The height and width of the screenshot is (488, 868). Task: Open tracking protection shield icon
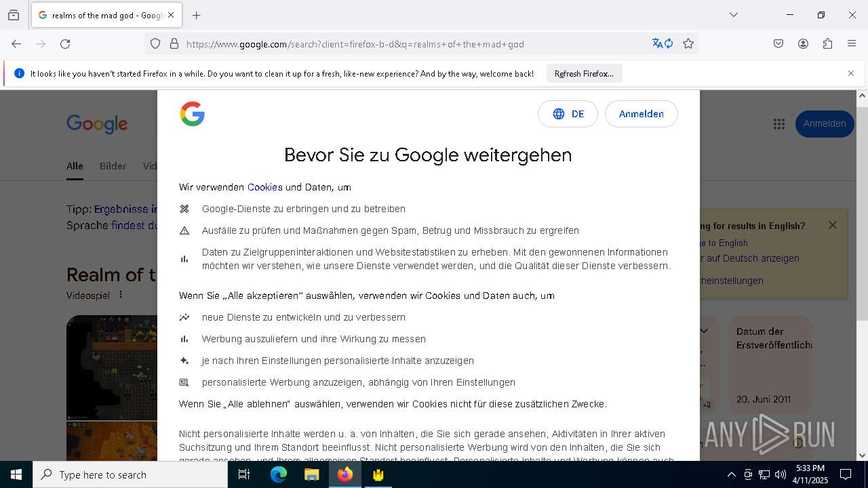pyautogui.click(x=155, y=44)
